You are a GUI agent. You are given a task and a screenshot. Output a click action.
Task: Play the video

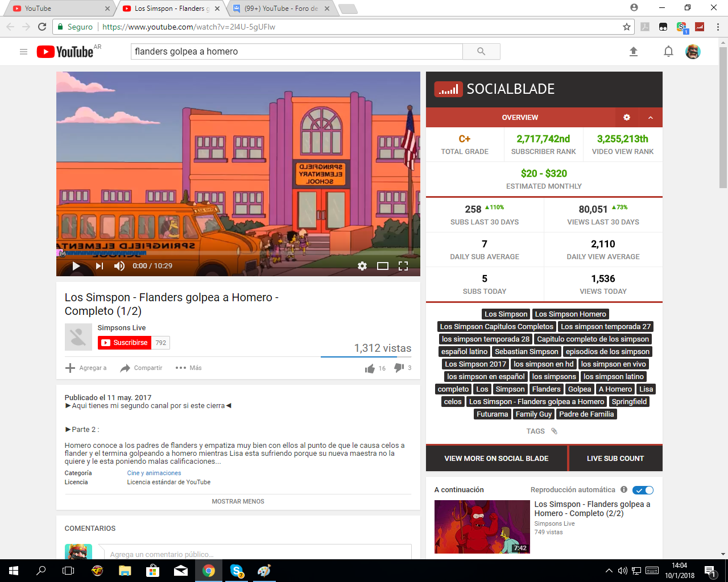76,266
